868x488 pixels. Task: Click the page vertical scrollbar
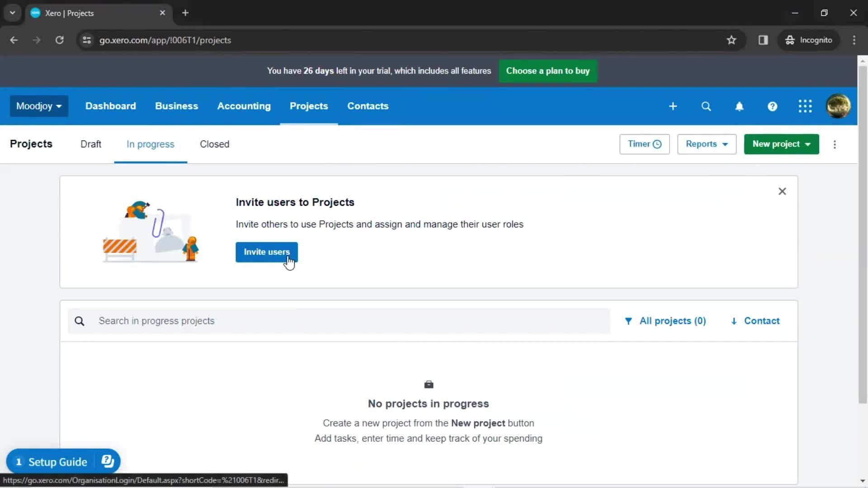862,235
